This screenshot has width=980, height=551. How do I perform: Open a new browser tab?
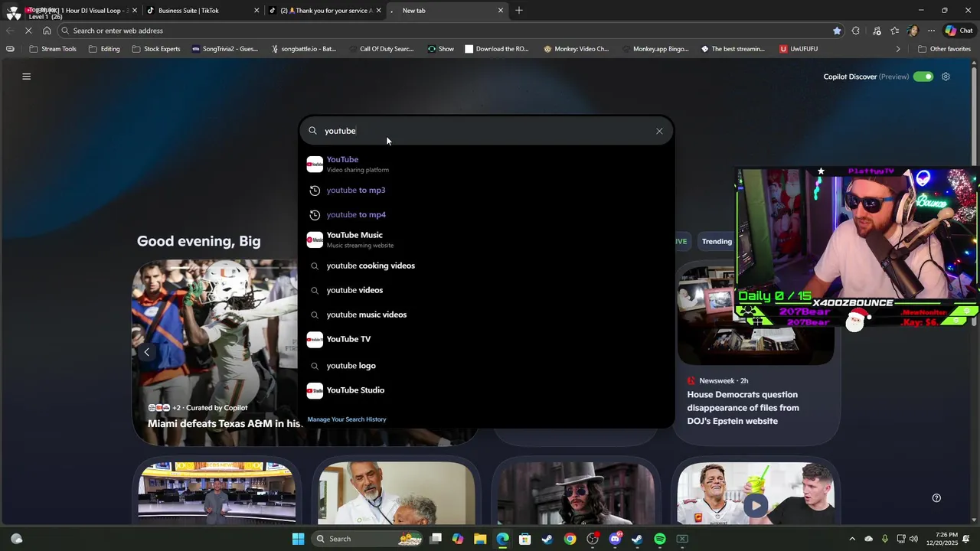(x=519, y=11)
